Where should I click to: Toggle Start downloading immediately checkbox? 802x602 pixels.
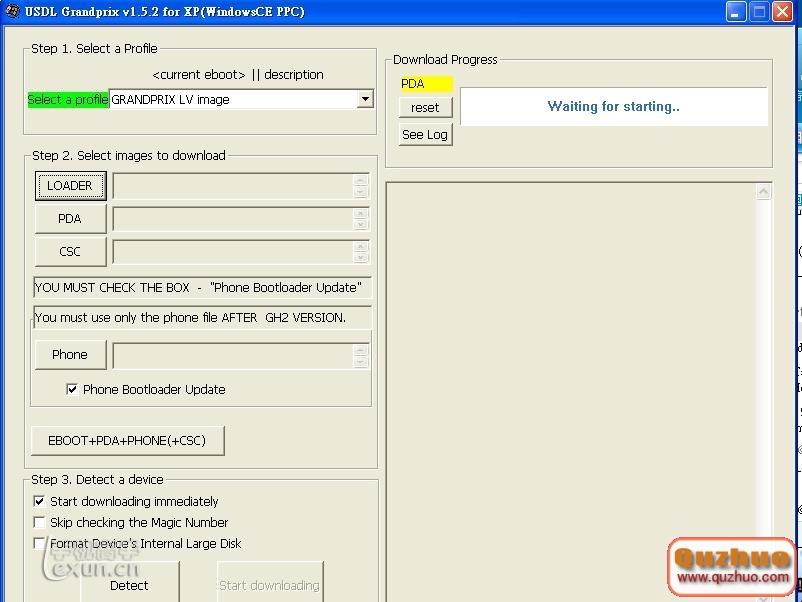tap(39, 501)
